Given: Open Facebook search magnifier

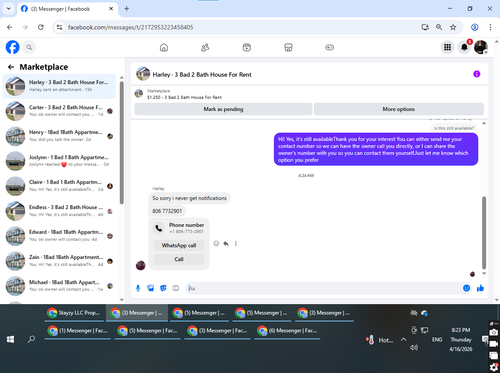Looking at the screenshot, I should point(29,47).
